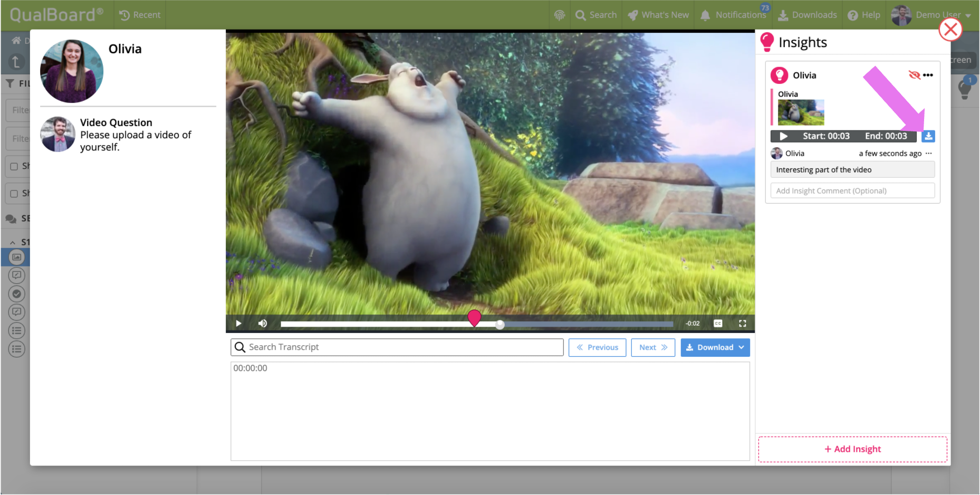Mute the video volume
Screen dimensions: 980x495
coord(262,323)
